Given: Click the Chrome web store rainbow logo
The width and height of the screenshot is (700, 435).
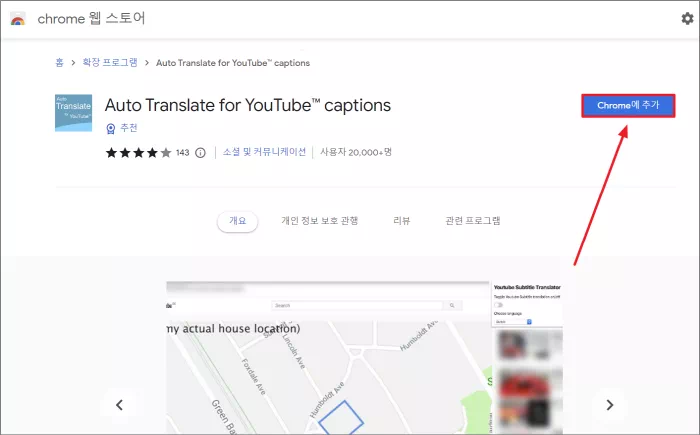Looking at the screenshot, I should coord(18,19).
